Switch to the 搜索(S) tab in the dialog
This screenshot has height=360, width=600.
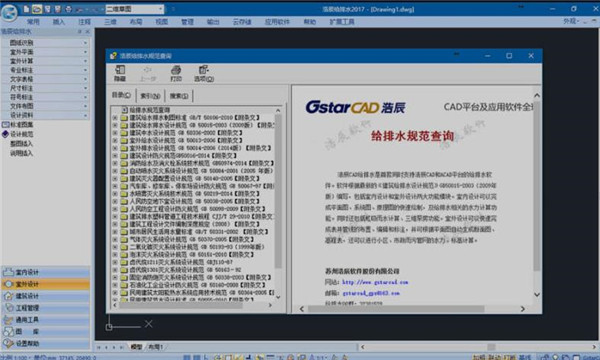[179, 96]
